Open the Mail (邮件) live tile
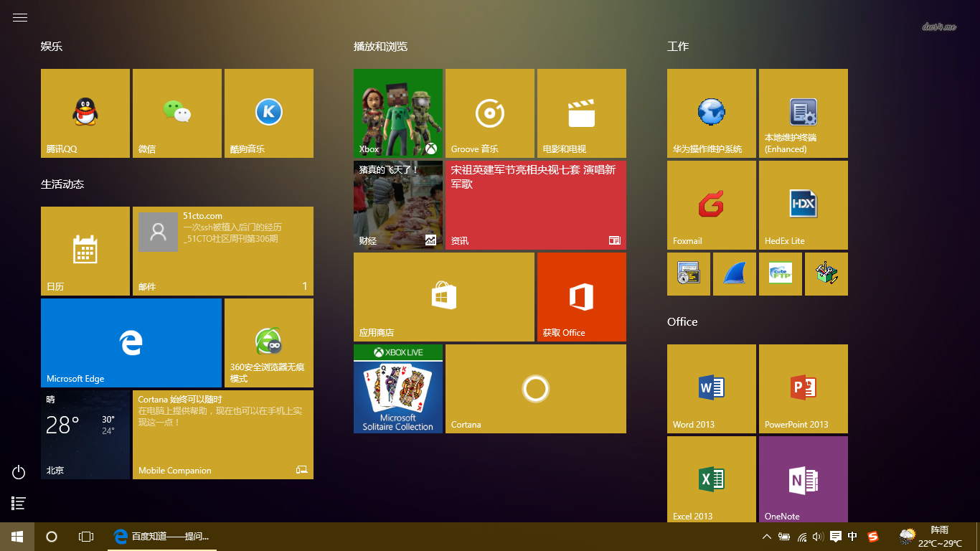 223,251
